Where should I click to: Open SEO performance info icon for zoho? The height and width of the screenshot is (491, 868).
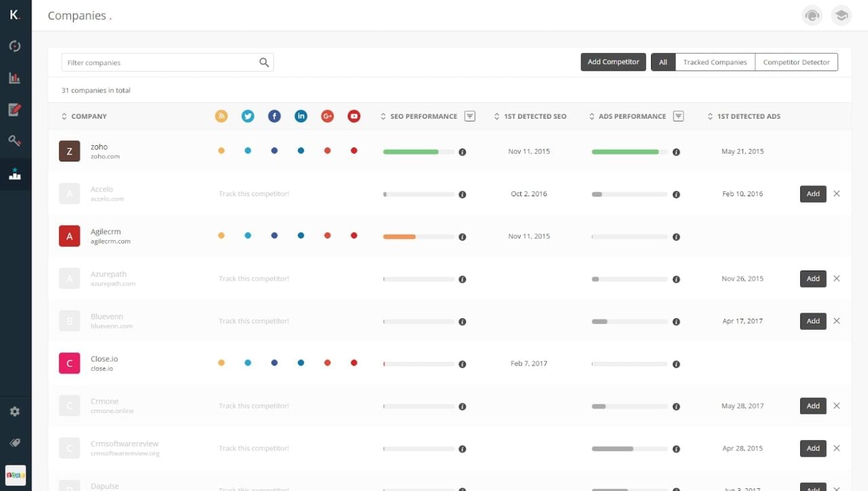[x=462, y=152]
